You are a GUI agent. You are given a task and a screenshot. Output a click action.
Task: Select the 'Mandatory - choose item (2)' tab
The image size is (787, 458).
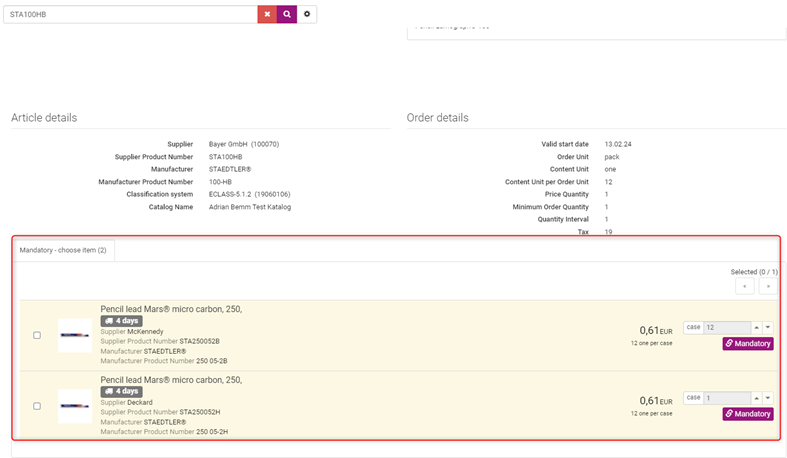[x=63, y=250]
